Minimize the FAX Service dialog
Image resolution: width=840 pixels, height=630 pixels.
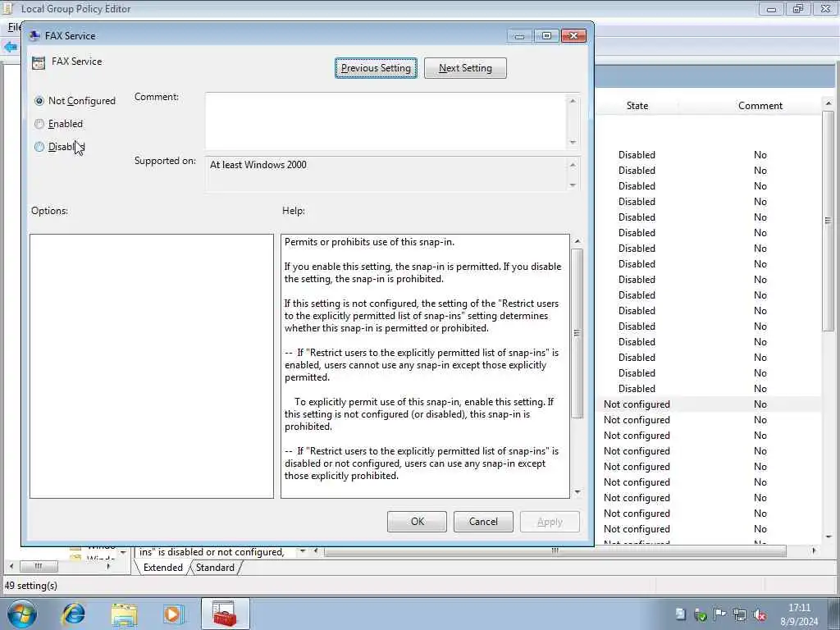click(x=519, y=36)
